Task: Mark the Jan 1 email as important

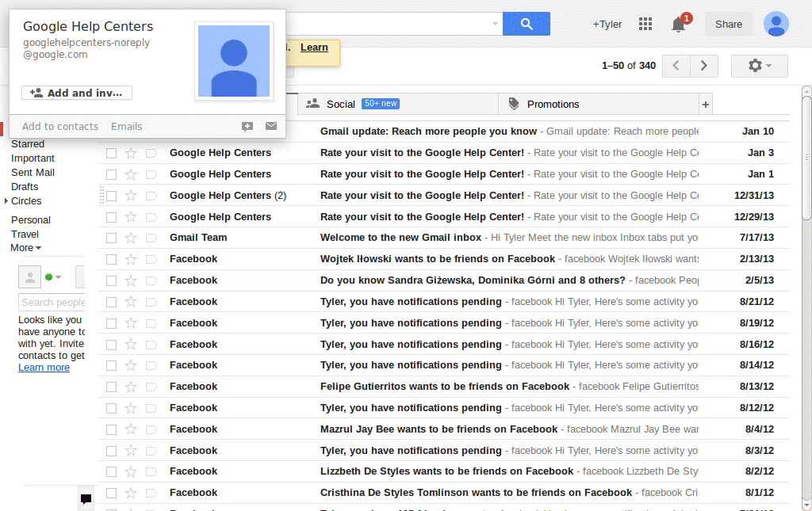Action: (x=151, y=174)
